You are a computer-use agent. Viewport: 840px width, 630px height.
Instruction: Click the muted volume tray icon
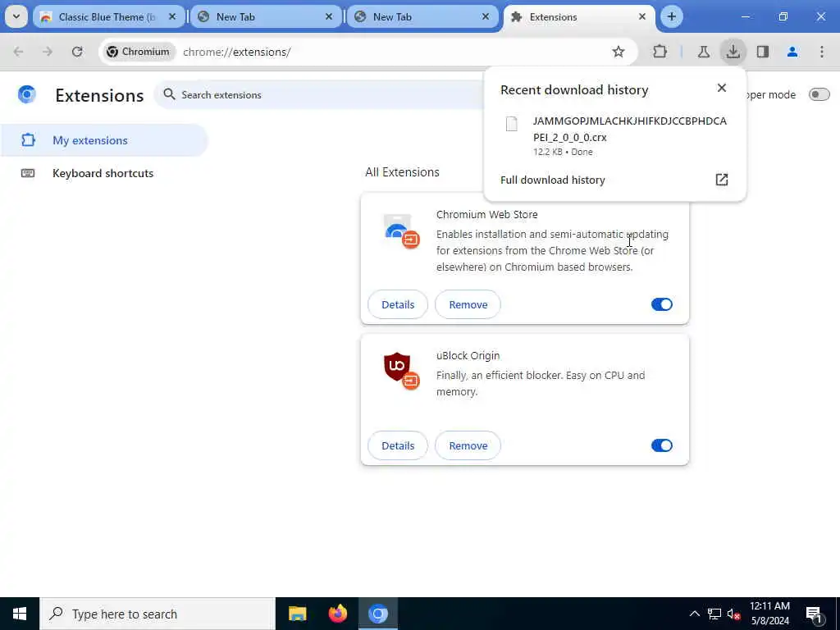point(734,614)
